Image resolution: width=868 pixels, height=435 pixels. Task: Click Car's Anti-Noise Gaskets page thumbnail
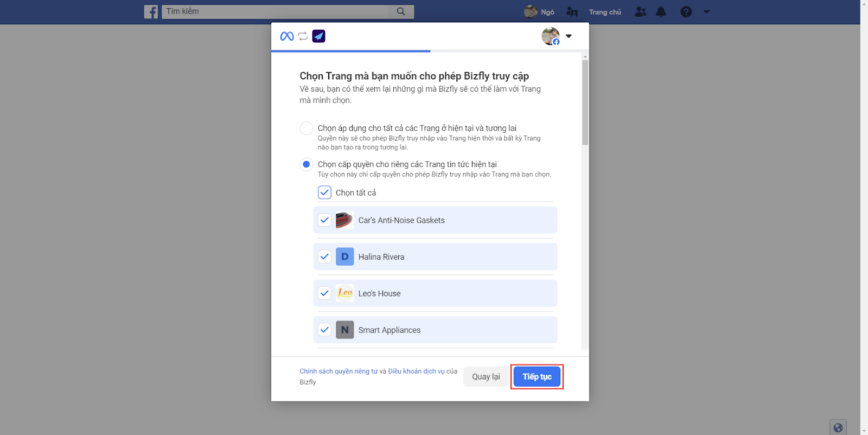(344, 220)
